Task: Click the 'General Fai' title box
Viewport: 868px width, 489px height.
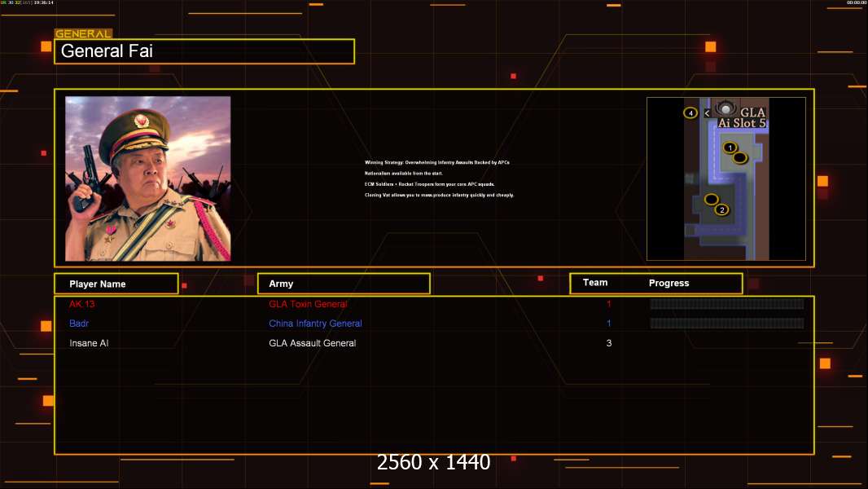Action: tap(204, 51)
